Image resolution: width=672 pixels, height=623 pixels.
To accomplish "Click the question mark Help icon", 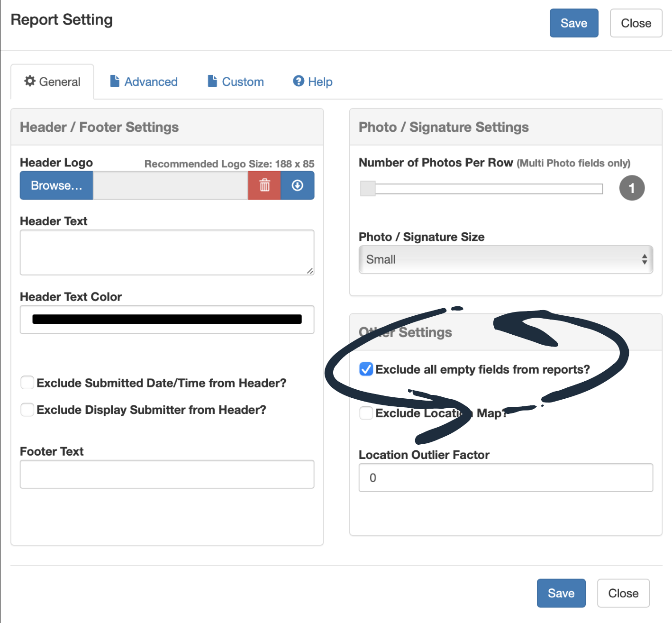I will [x=299, y=81].
